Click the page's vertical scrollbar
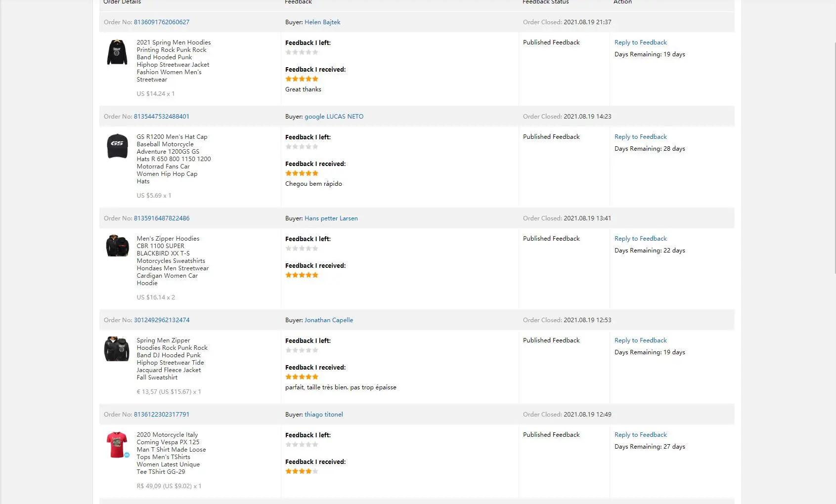The width and height of the screenshot is (836, 504). [x=835, y=158]
